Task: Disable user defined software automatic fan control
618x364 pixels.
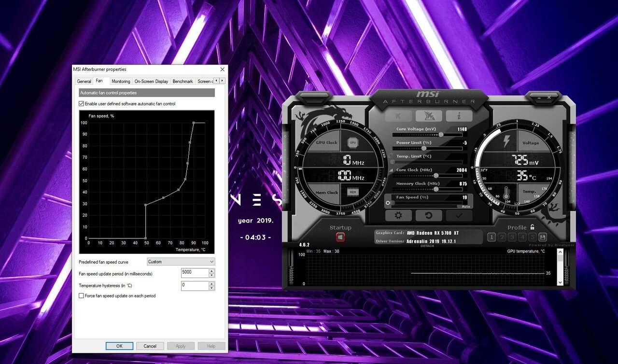Action: click(81, 104)
